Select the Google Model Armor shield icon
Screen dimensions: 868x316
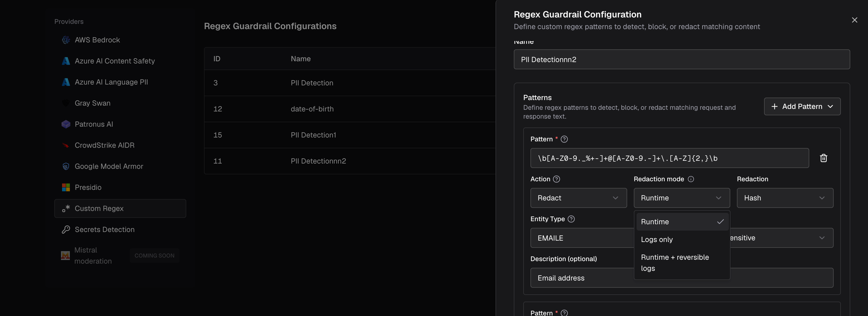(x=66, y=166)
